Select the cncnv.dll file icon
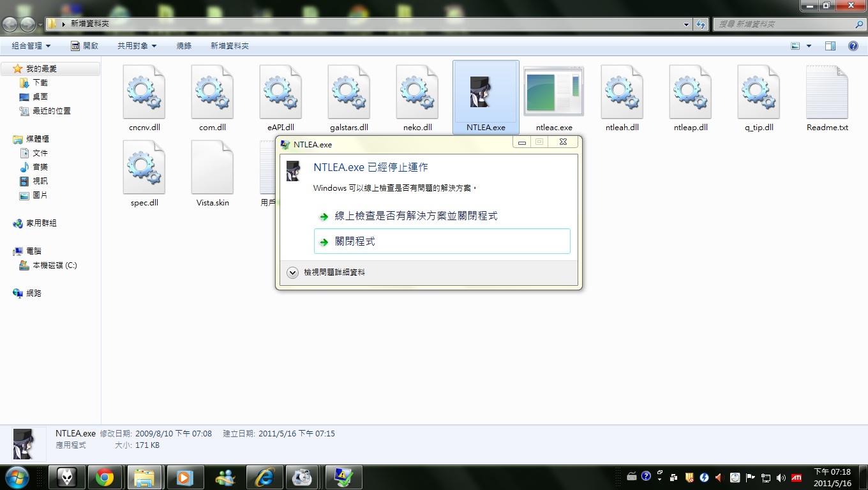This screenshot has width=868, height=490. [144, 93]
